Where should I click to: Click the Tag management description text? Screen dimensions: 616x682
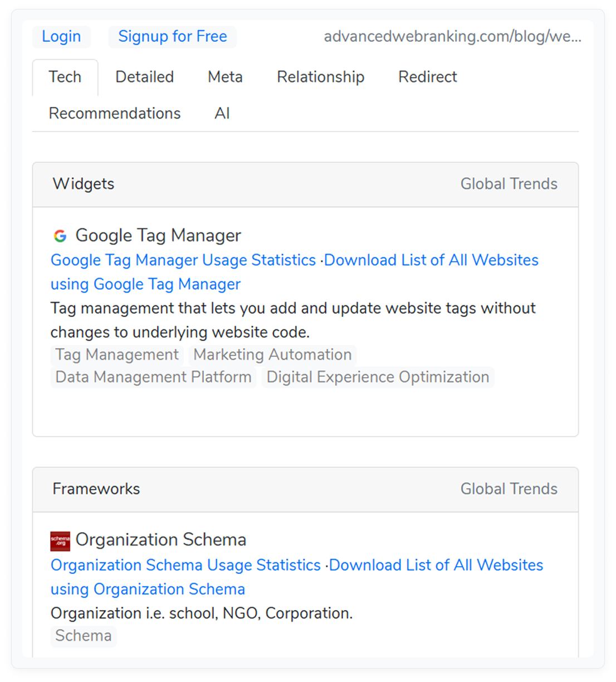tap(293, 320)
